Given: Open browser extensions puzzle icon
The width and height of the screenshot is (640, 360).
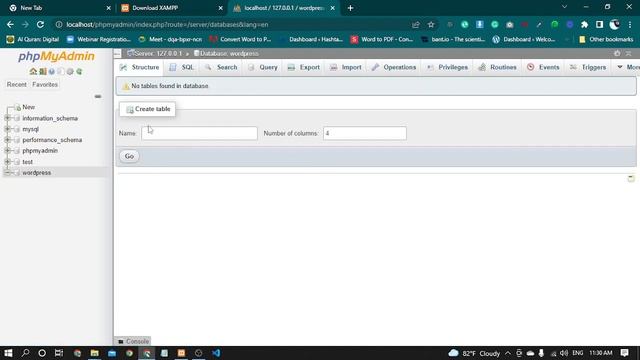Looking at the screenshot, I should 584,24.
